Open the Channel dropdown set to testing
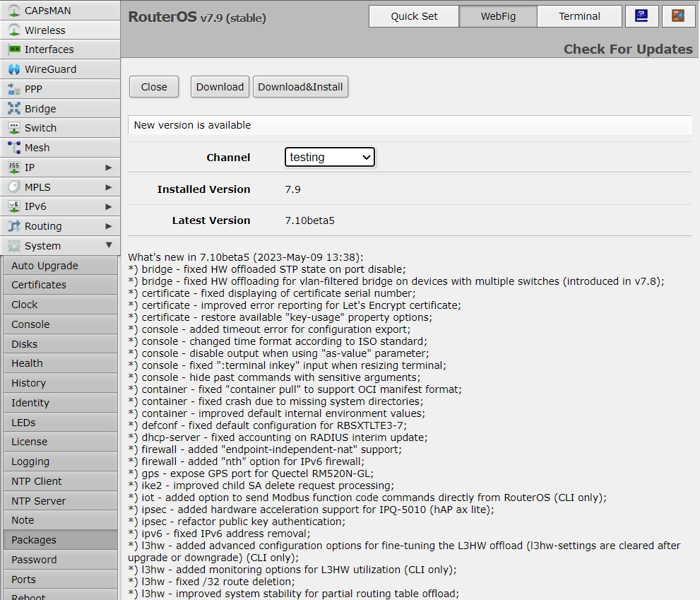Image resolution: width=700 pixels, height=600 pixels. pos(330,157)
